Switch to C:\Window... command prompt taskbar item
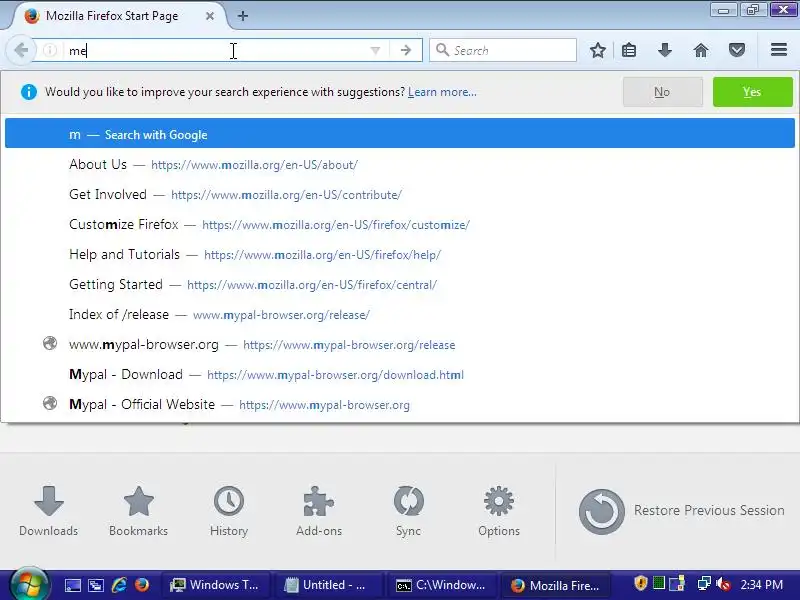Image resolution: width=800 pixels, height=600 pixels. click(442, 585)
